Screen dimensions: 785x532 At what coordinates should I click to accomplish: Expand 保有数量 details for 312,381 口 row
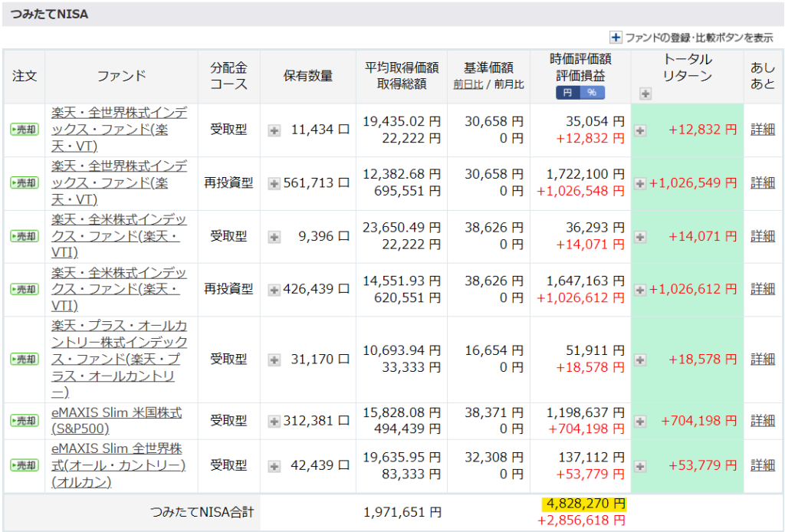[274, 421]
